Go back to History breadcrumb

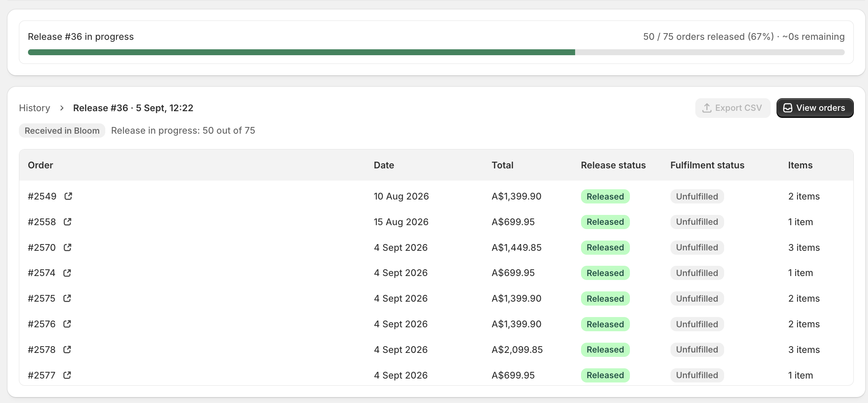[35, 108]
